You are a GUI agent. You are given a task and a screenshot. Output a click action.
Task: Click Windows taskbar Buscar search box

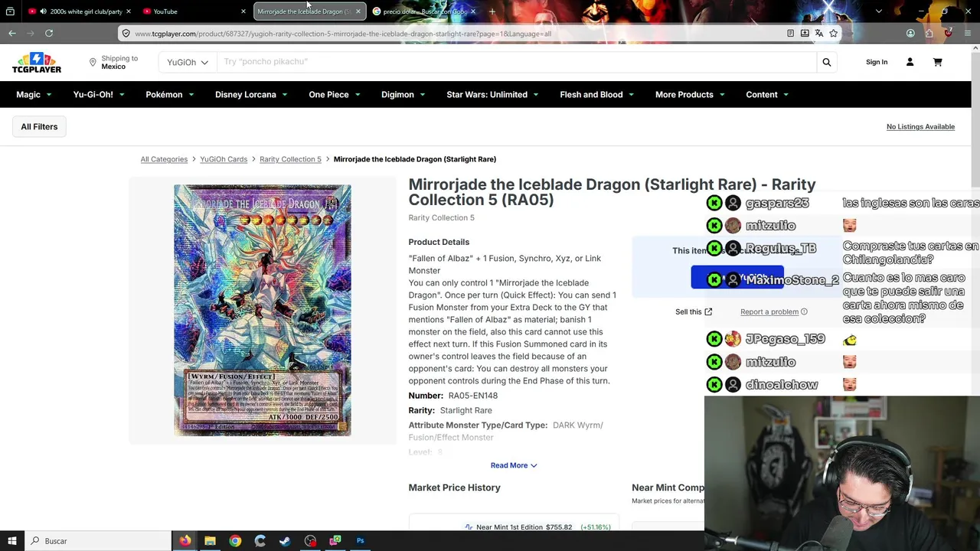coord(98,541)
